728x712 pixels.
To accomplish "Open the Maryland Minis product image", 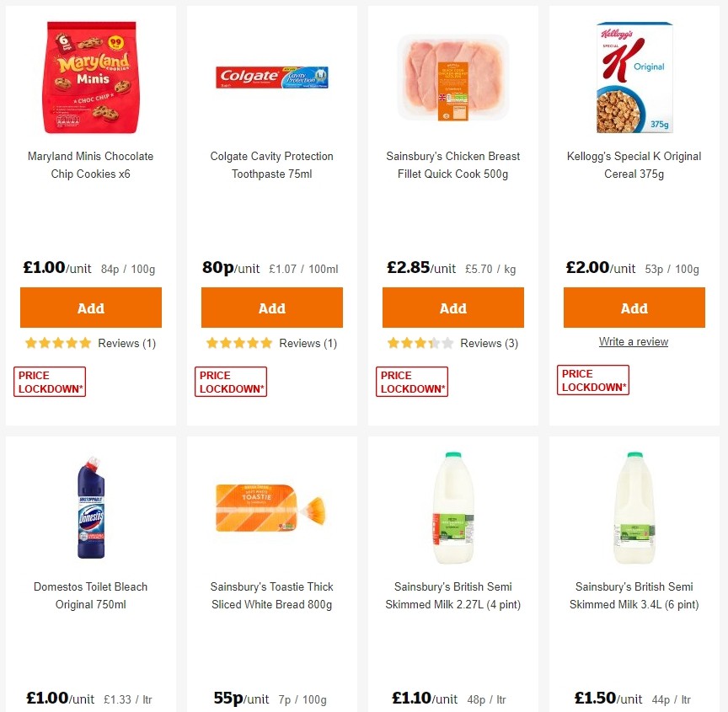I will [x=90, y=76].
